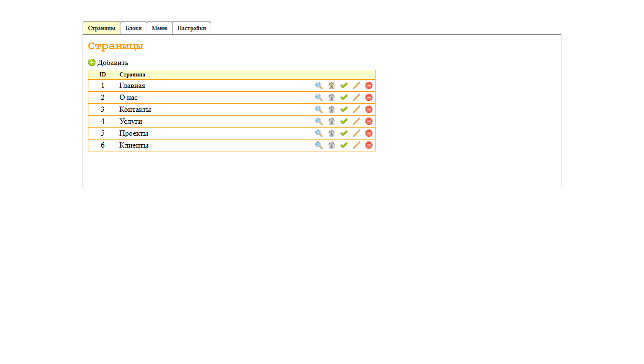Edit the Проекты page using the pencil icon
The image size is (644, 364).
point(356,133)
